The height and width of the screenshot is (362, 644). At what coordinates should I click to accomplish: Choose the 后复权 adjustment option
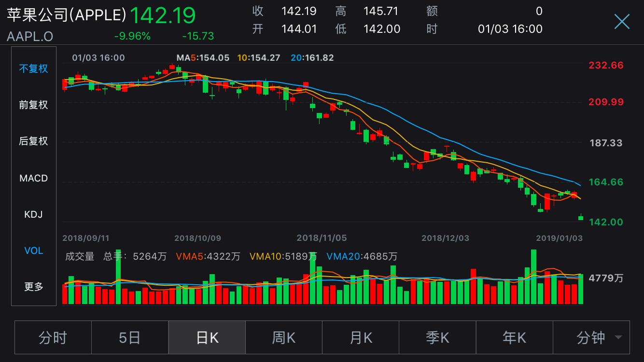click(x=33, y=141)
